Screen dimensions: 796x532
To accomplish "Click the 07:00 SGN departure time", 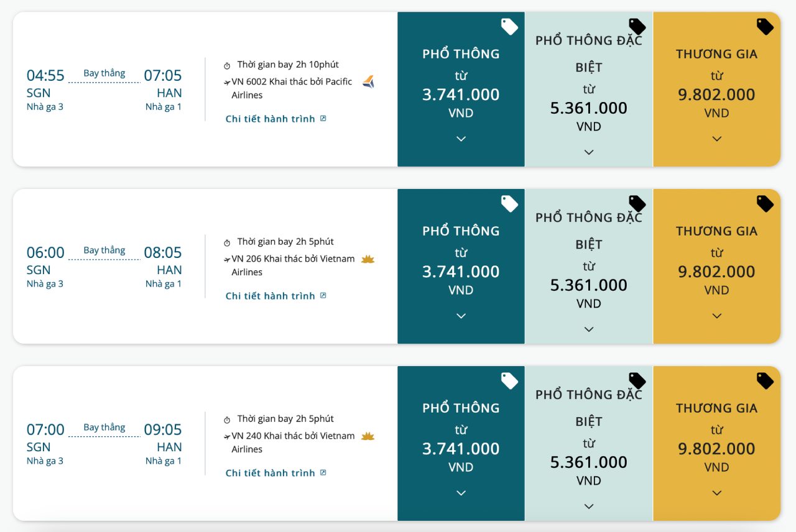I will coord(45,429).
